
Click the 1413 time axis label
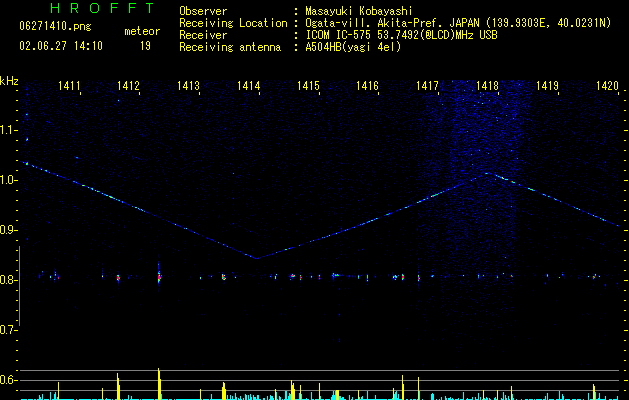point(189,85)
